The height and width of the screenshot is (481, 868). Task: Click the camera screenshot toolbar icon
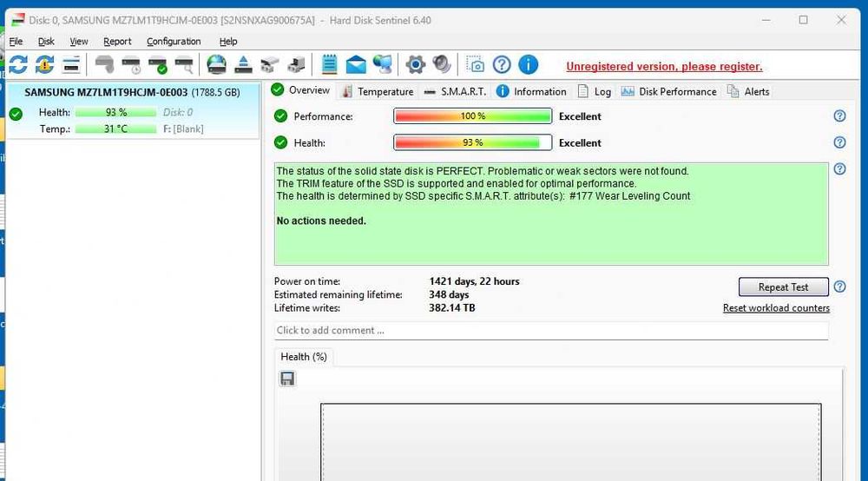click(475, 65)
